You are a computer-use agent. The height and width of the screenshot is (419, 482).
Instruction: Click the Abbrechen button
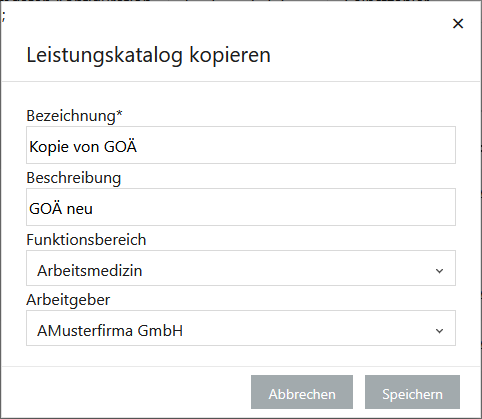[x=302, y=392]
